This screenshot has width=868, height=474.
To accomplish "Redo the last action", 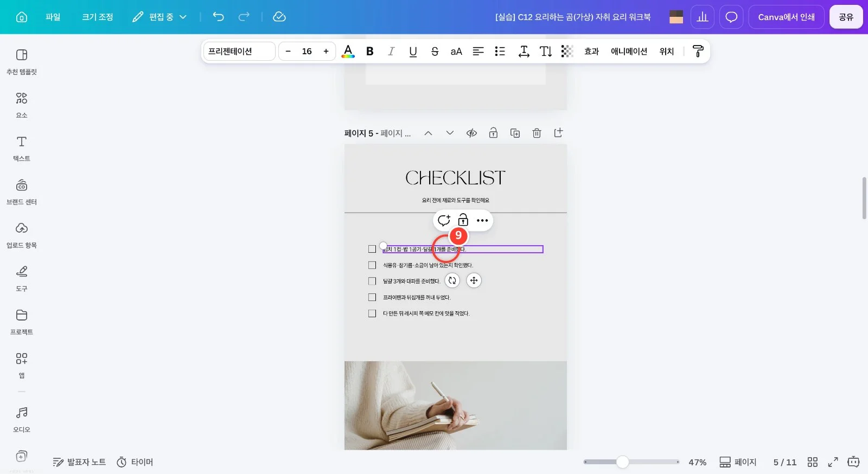I will click(x=244, y=17).
